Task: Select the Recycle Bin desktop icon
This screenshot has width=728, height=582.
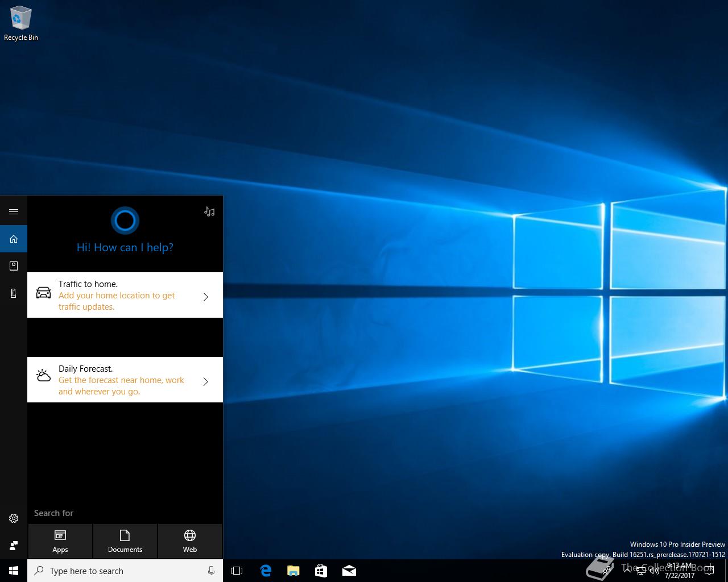Action: click(x=21, y=24)
